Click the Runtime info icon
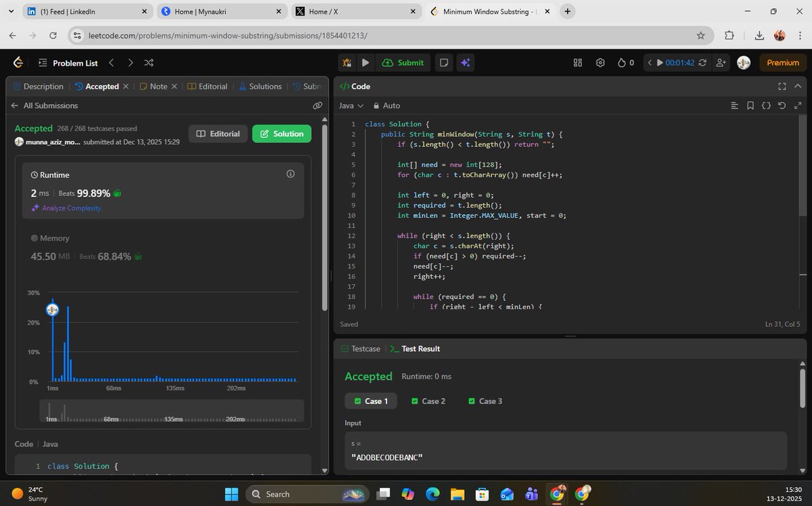This screenshot has width=812, height=506. click(290, 174)
